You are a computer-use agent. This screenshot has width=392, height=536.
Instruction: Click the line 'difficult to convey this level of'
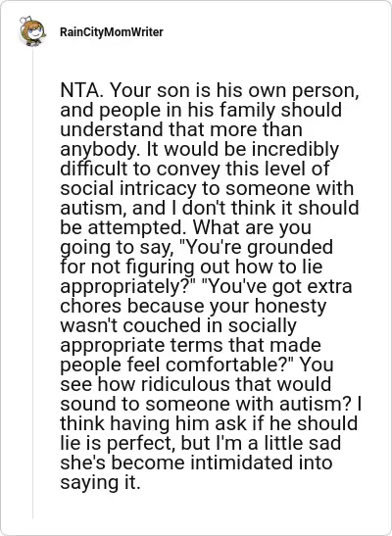point(195,169)
